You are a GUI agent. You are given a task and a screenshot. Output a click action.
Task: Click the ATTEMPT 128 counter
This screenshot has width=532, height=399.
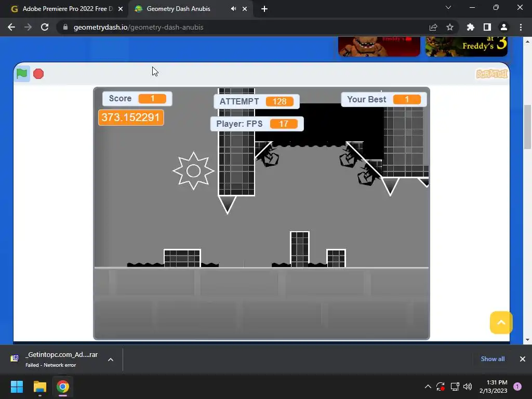257,101
